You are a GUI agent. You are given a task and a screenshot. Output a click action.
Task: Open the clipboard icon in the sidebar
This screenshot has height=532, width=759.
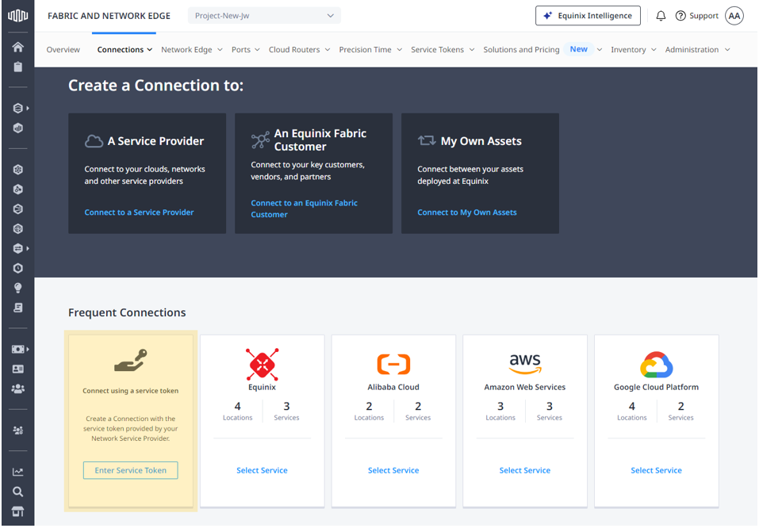click(x=17, y=67)
